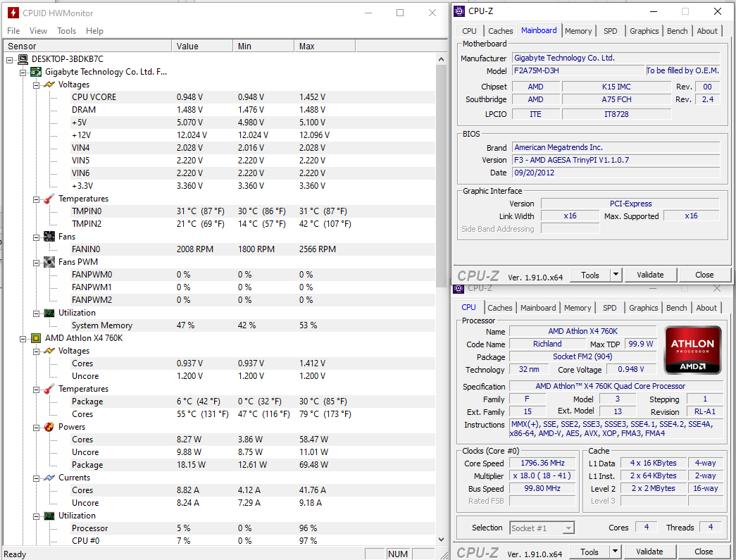Open the File menu in HWMonitor
Viewport: 736px width, 560px height.
click(13, 31)
